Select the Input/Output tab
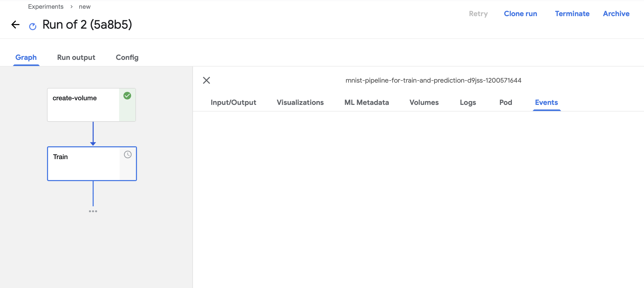 pyautogui.click(x=233, y=102)
